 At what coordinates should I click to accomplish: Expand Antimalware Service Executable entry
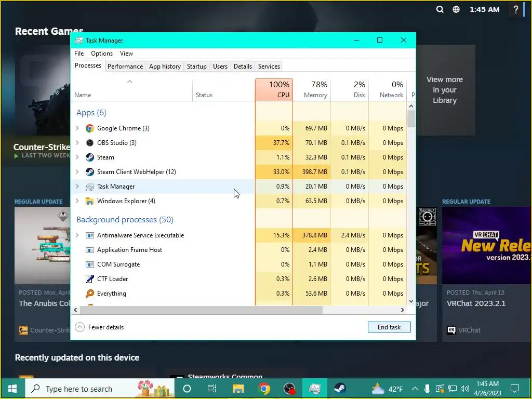(x=77, y=235)
